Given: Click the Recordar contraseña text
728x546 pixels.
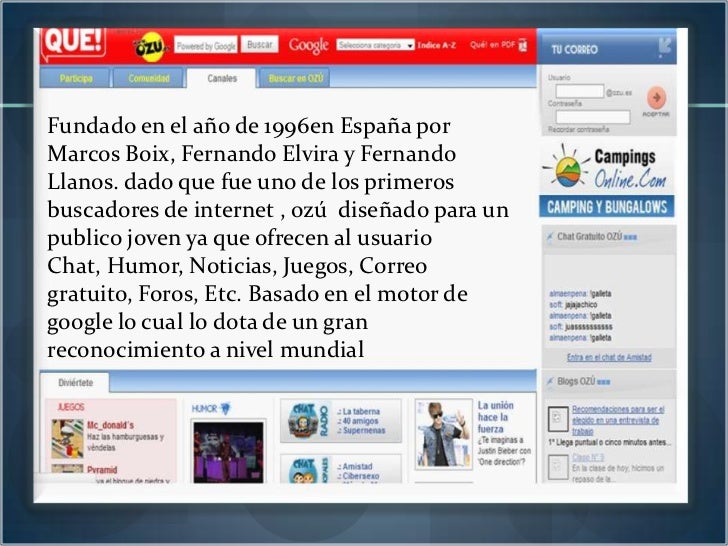Looking at the screenshot, I should (578, 130).
